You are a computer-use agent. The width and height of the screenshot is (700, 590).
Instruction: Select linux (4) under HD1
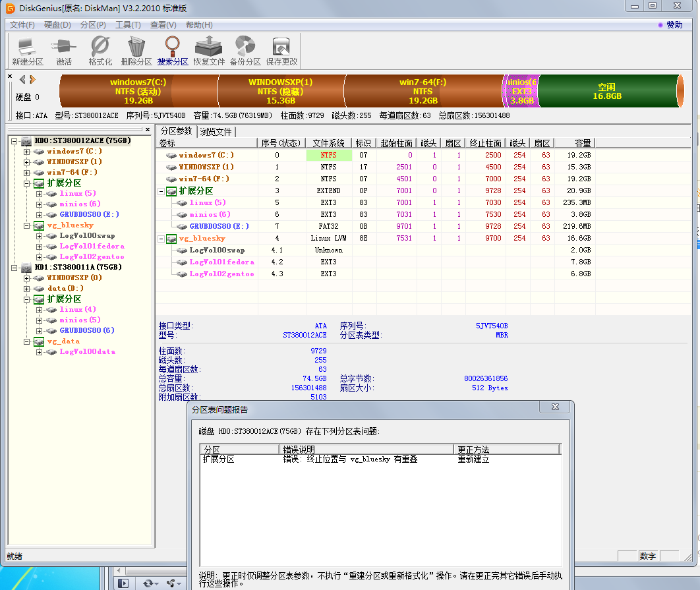coord(78,309)
